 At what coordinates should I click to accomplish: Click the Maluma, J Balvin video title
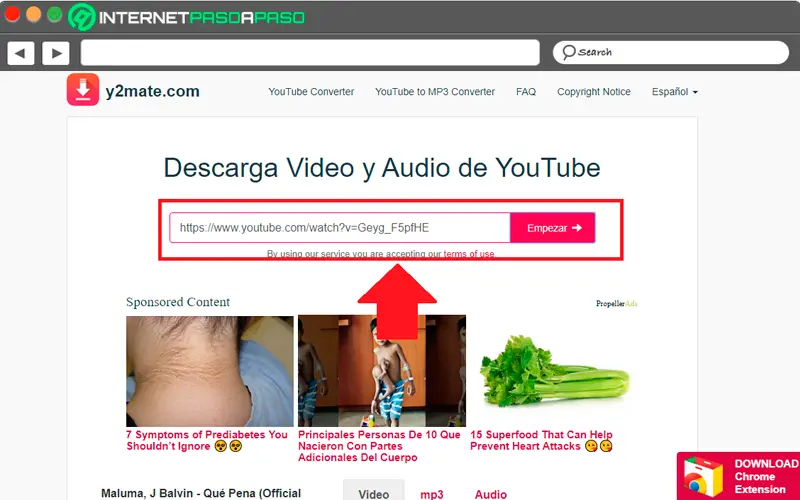click(x=201, y=493)
